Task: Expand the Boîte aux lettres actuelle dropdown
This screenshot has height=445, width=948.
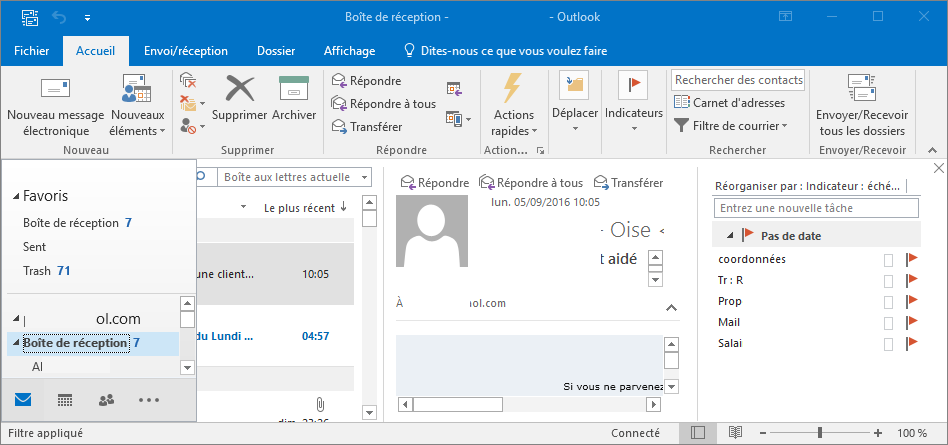Action: pos(365,177)
